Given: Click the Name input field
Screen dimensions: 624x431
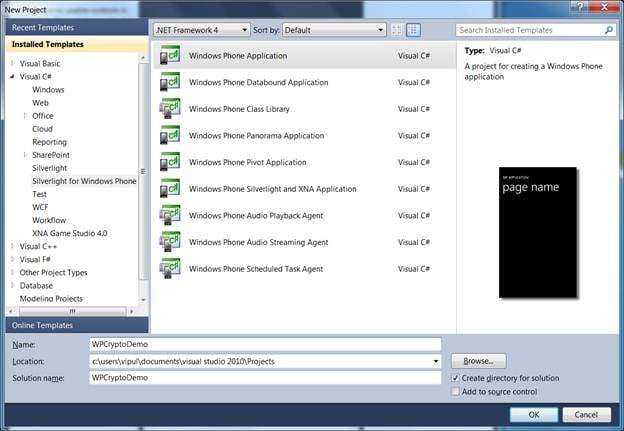Looking at the screenshot, I should (x=265, y=344).
